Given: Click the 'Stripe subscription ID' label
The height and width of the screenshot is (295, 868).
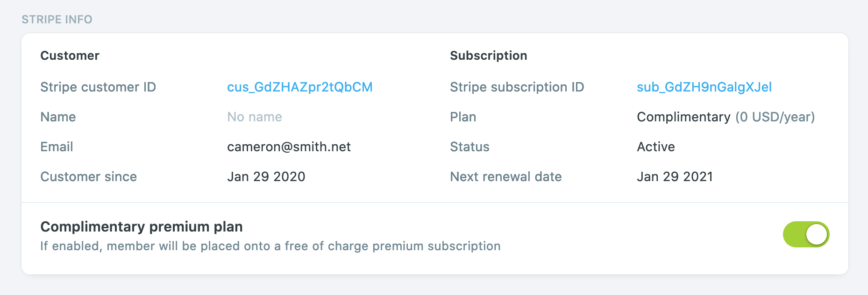Looking at the screenshot, I should click(517, 87).
